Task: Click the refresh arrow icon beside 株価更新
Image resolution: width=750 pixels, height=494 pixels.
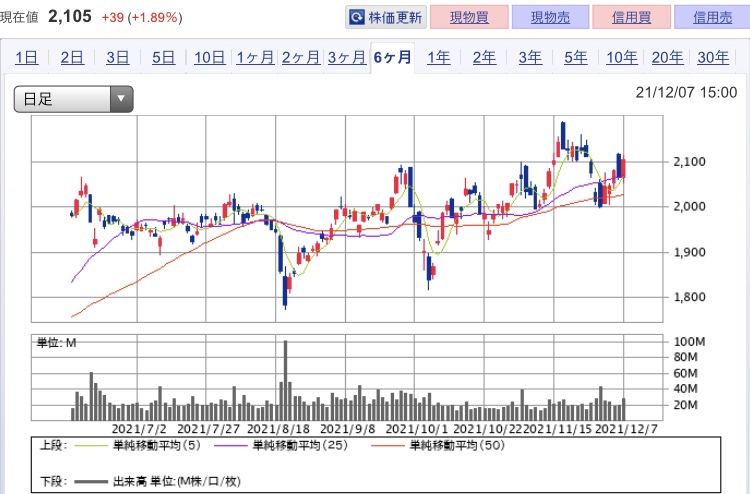Action: pyautogui.click(x=356, y=18)
